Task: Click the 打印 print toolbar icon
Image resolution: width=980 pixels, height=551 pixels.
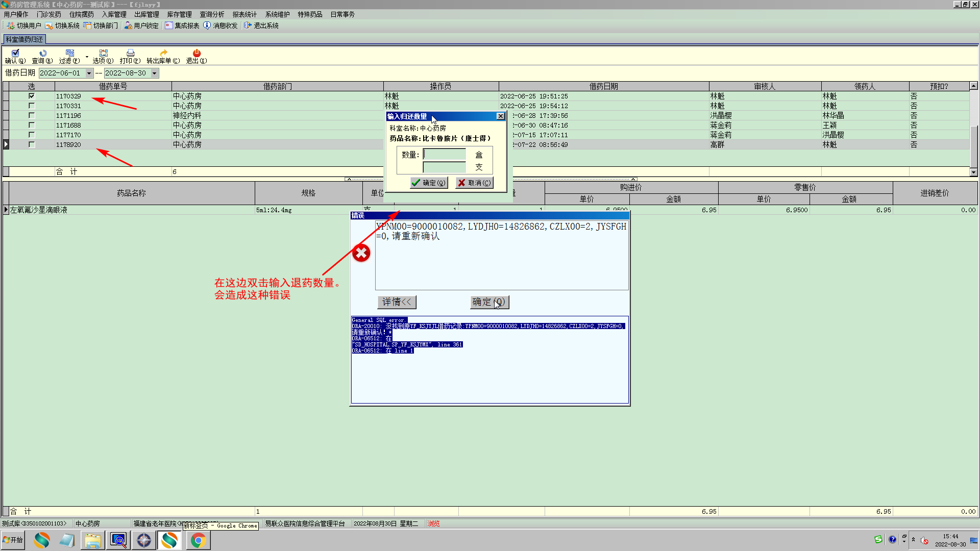Action: click(130, 54)
